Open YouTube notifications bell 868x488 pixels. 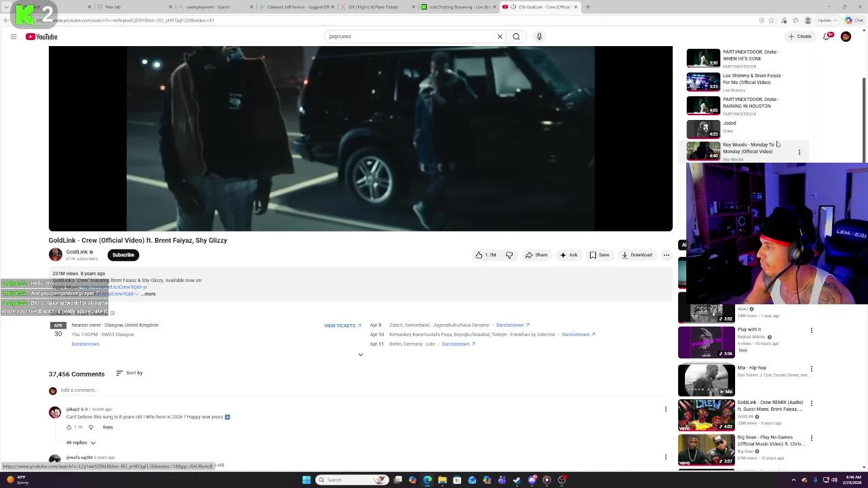[827, 37]
